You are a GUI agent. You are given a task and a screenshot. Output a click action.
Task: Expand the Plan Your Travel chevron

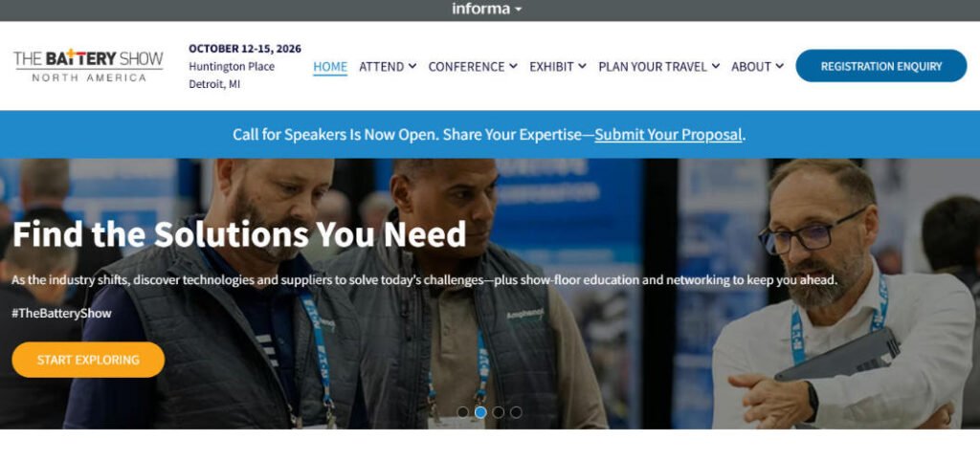point(716,66)
